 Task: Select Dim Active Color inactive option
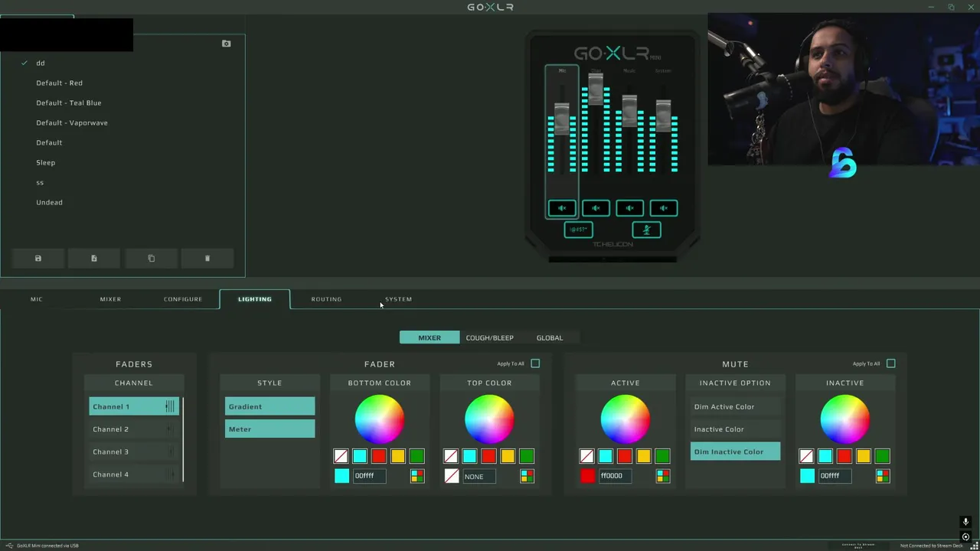(735, 406)
